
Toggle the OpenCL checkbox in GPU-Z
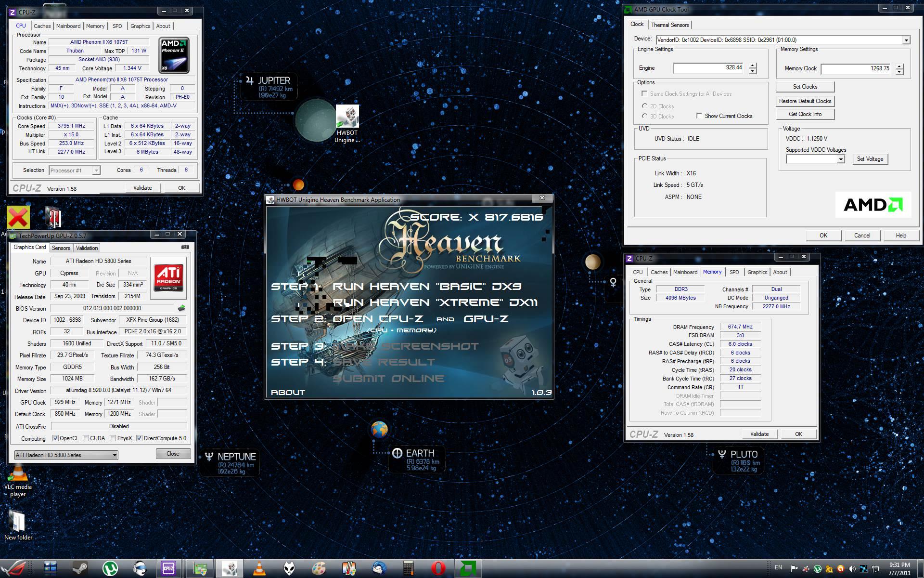click(55, 438)
